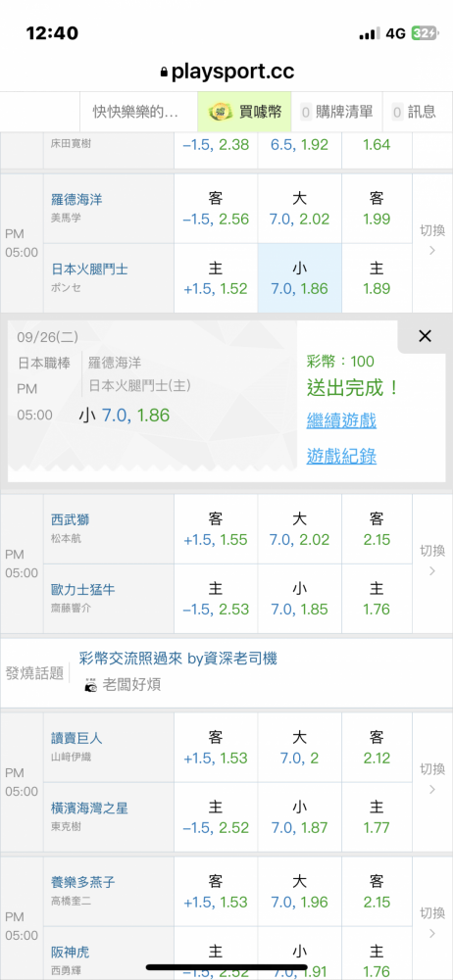Open 日本火腿鬥士 team link

[89, 269]
